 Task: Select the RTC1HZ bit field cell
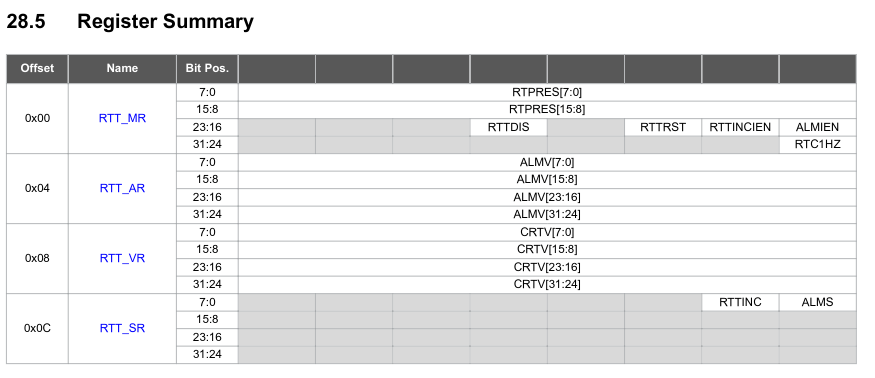pyautogui.click(x=818, y=145)
